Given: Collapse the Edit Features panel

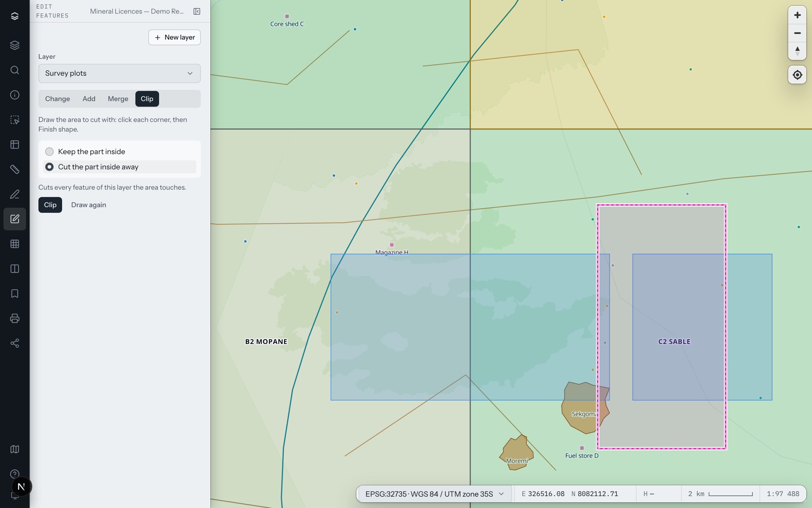Looking at the screenshot, I should (197, 11).
